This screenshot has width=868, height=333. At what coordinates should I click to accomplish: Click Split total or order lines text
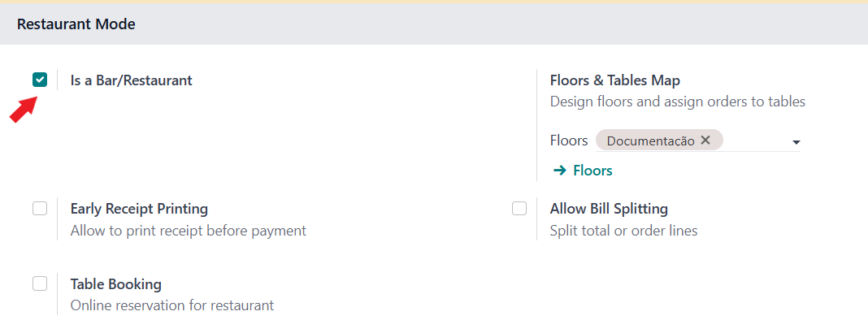coord(624,231)
